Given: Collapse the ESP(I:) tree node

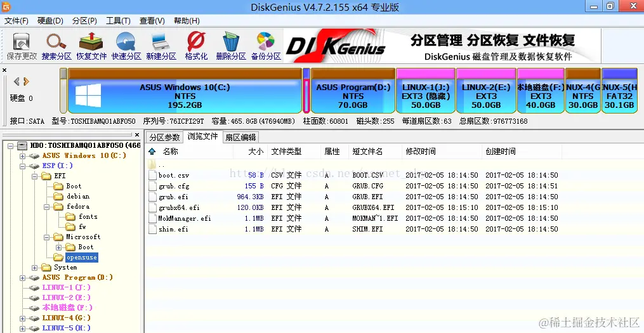Looking at the screenshot, I should (23, 166).
